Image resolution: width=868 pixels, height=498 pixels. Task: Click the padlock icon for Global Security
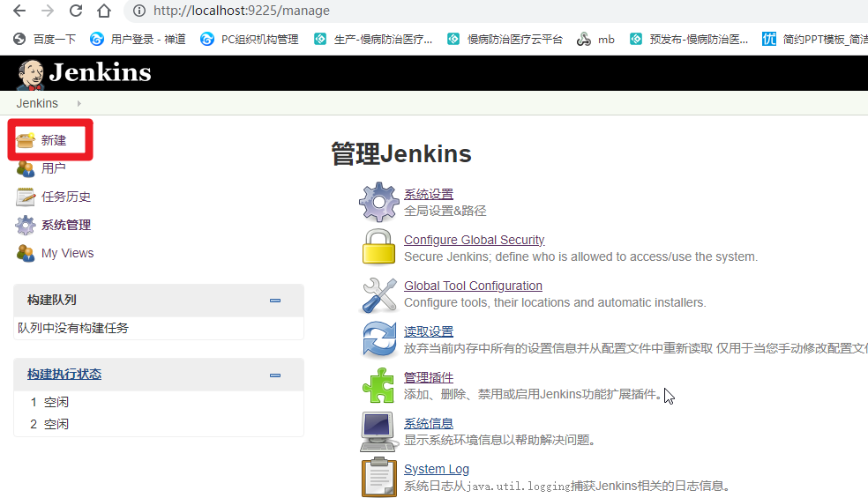pyautogui.click(x=378, y=247)
